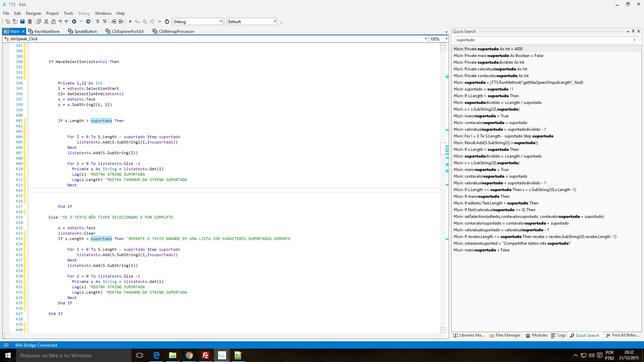
Task: Open the Project menu
Action: (x=52, y=13)
